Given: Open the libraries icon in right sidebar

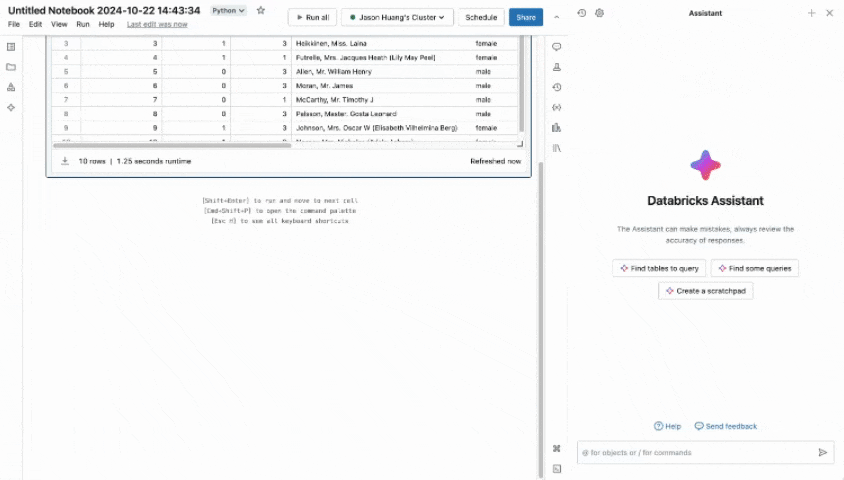Looking at the screenshot, I should [x=557, y=148].
